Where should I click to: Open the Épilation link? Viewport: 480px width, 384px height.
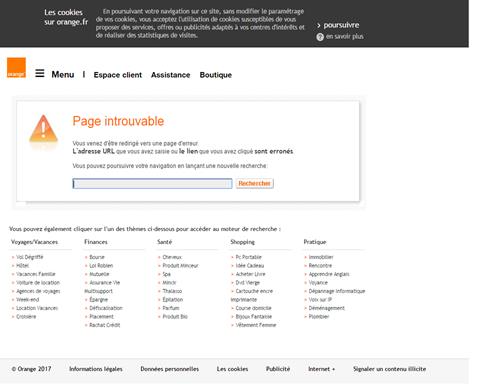[172, 300]
